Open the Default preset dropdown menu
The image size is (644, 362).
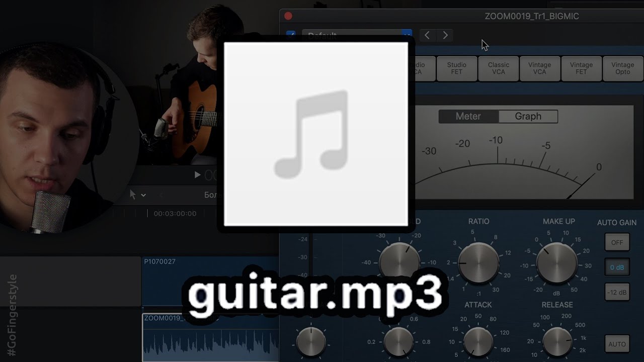point(357,36)
